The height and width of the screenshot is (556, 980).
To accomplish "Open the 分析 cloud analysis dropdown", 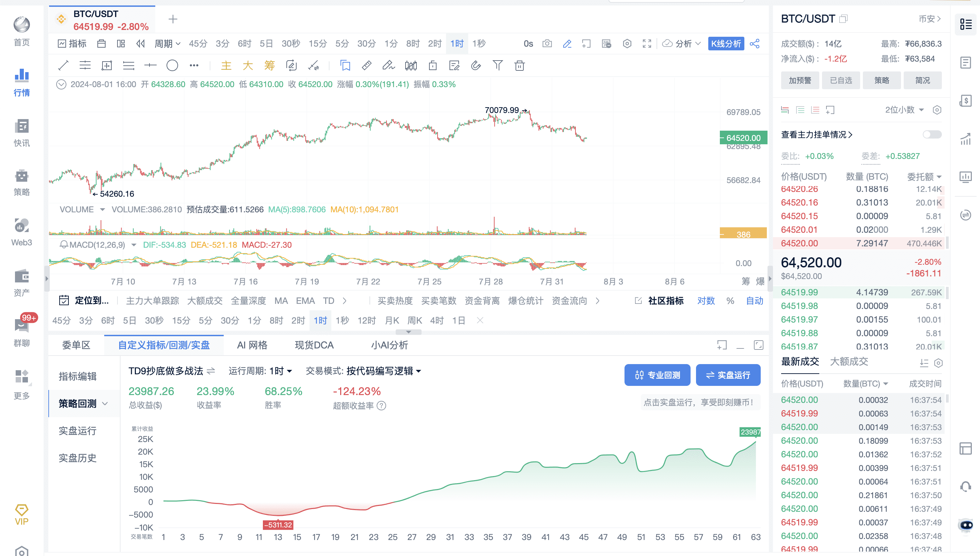I will (682, 44).
